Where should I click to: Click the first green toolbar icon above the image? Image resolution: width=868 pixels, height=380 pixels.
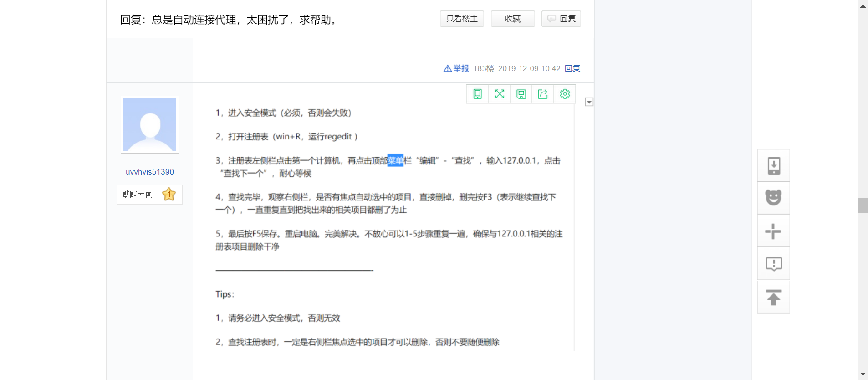pyautogui.click(x=478, y=94)
